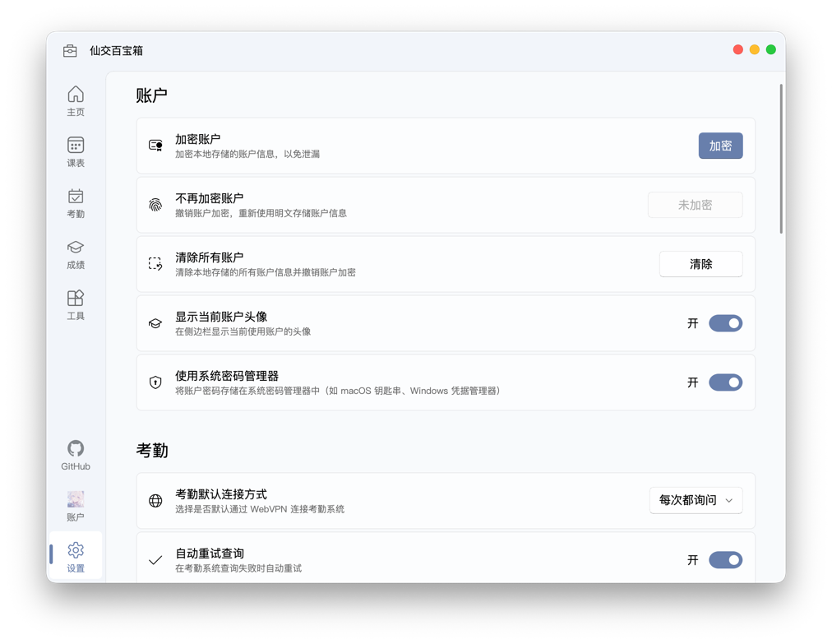Disable 使用系统密码管理器 switch

pos(725,382)
